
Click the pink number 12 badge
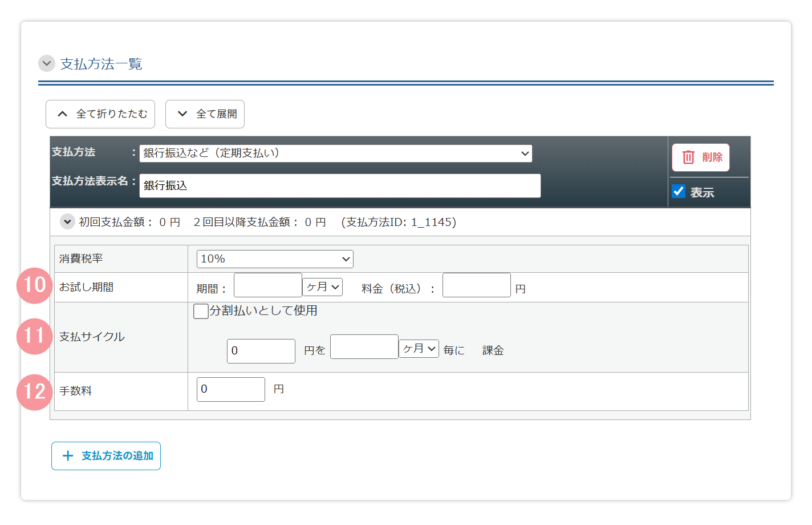point(35,392)
